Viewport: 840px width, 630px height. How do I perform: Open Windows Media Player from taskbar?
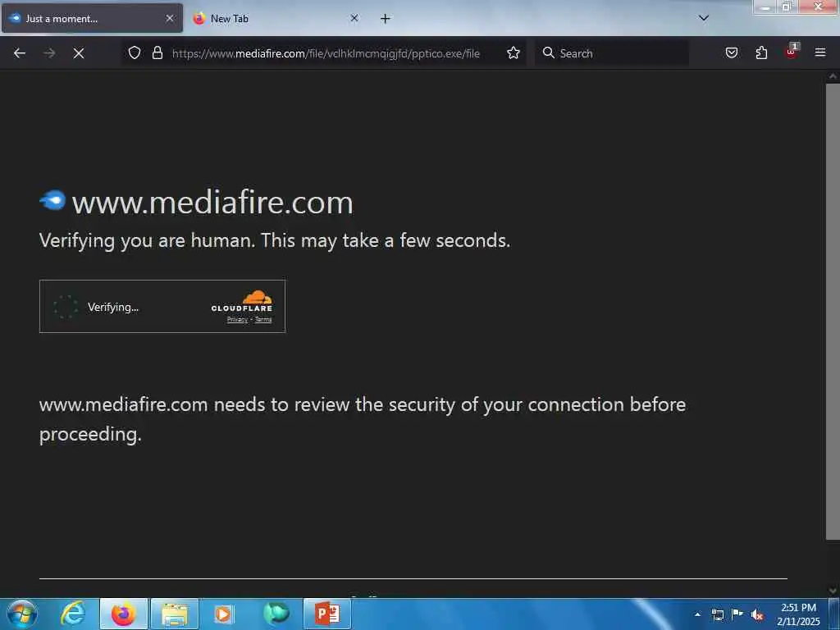coord(223,614)
